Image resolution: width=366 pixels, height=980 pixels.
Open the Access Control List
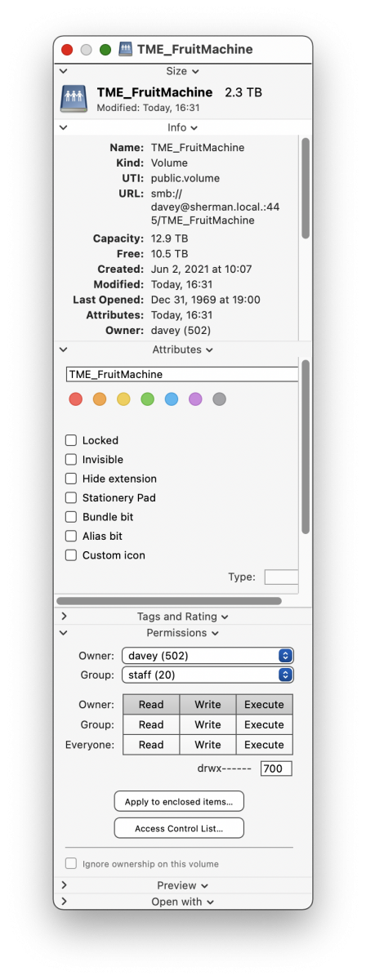tap(179, 828)
